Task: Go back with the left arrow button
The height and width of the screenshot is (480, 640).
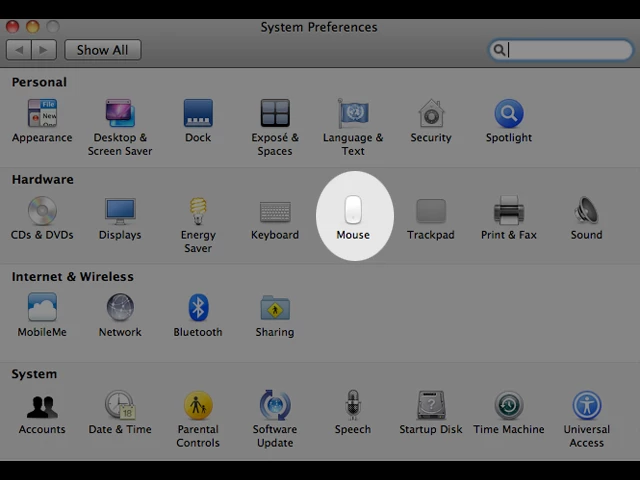Action: click(19, 50)
